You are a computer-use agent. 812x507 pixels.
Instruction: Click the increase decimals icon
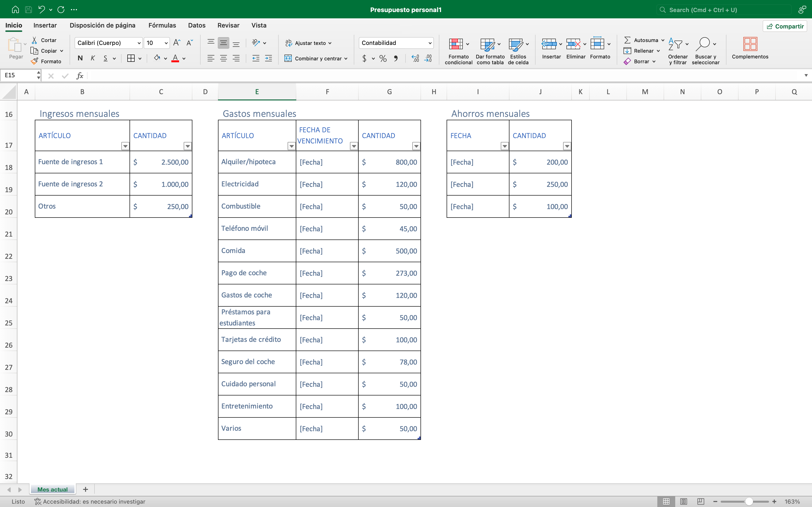click(x=415, y=59)
